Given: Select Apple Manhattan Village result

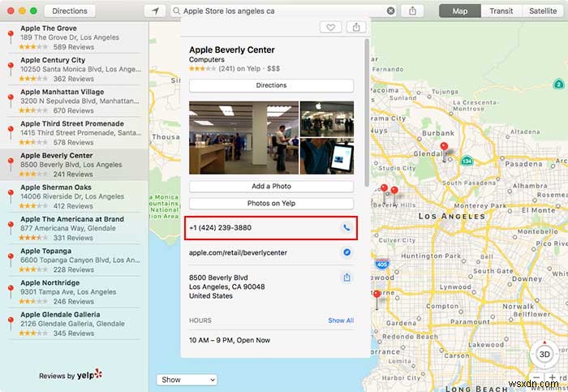Looking at the screenshot, I should (75, 101).
